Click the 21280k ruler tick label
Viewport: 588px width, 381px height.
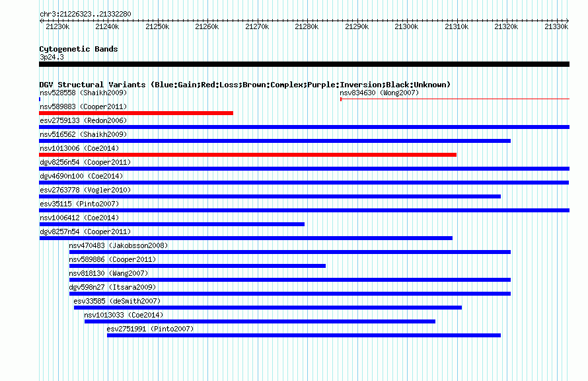(x=307, y=26)
